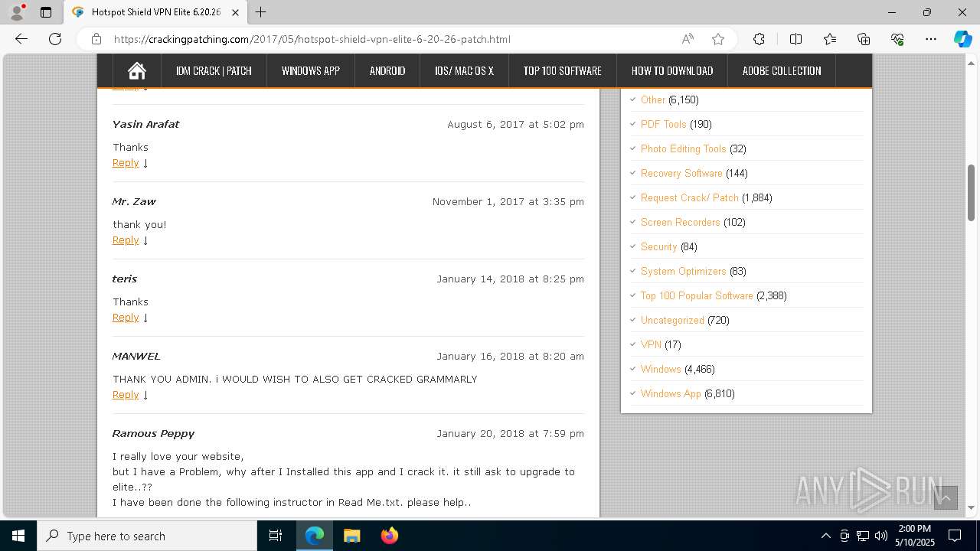Open System Optimizers category
Viewport: 980px width, 551px height.
coord(684,271)
